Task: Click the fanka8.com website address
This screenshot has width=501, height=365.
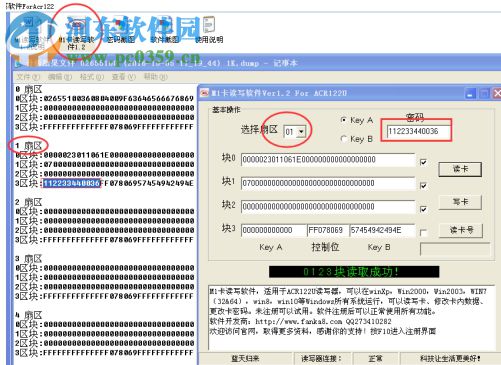Action: point(299,322)
